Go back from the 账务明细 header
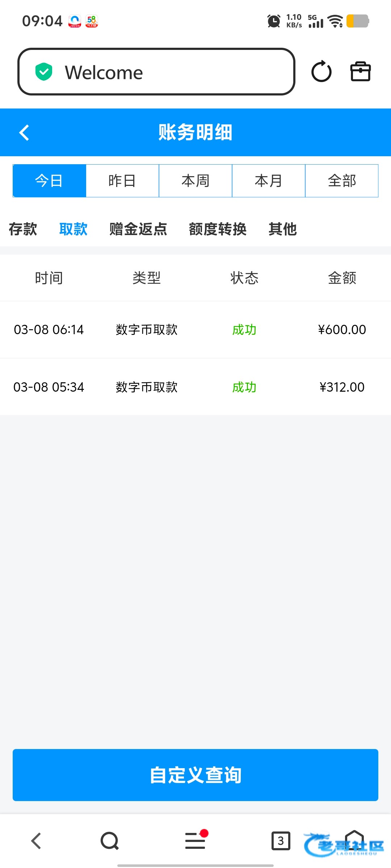Viewport: 391px width, 868px height. (24, 132)
